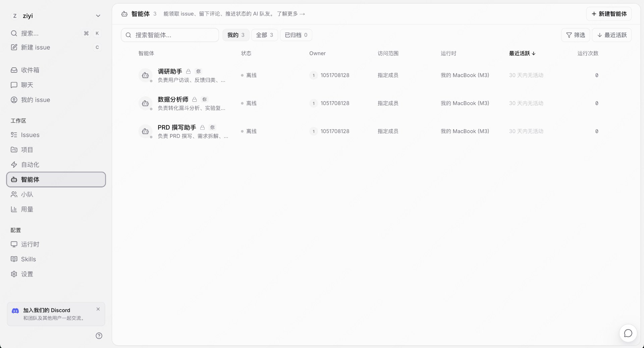This screenshot has height=348, width=644.
Task: Click the 搜索智能体 input field
Action: (x=170, y=35)
